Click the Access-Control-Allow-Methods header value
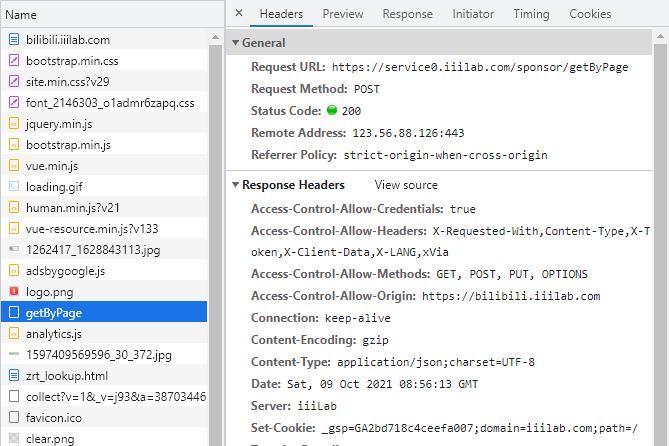 tap(512, 274)
